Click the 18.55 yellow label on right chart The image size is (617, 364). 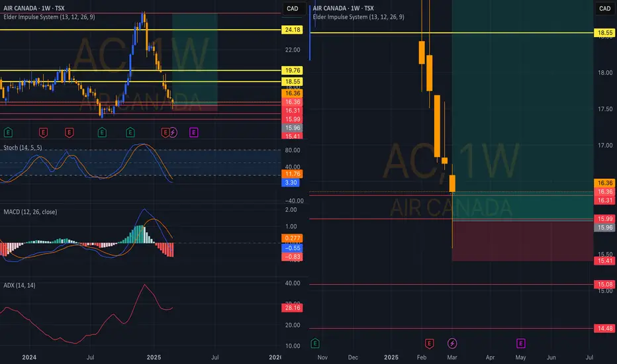(x=605, y=32)
